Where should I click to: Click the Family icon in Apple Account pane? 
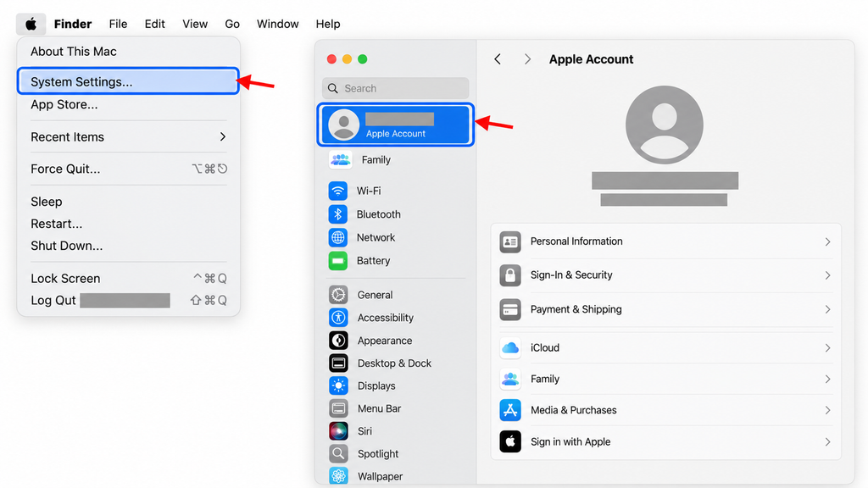(510, 379)
